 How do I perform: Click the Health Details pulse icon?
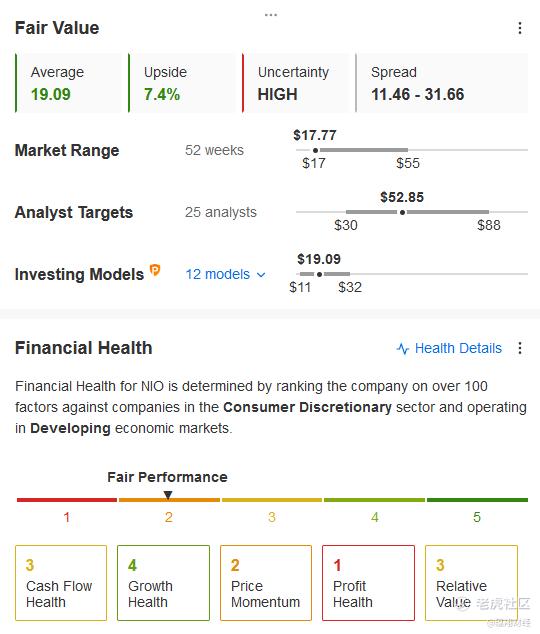403,348
